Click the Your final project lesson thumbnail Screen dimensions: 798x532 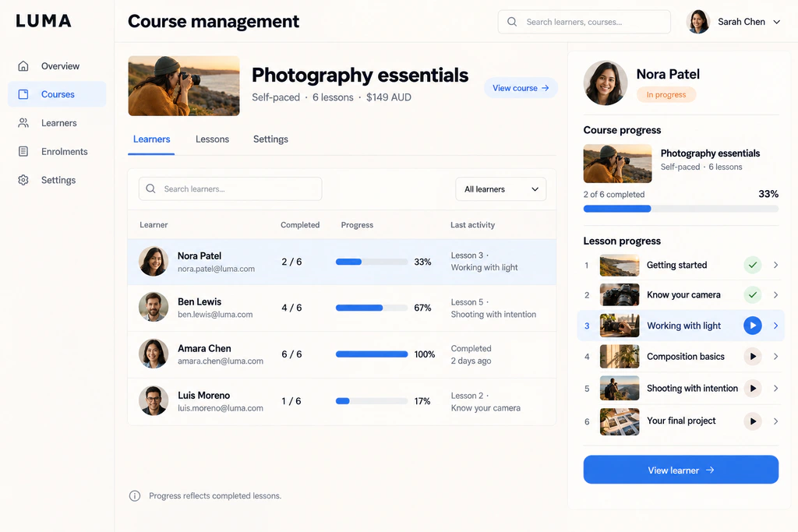[x=620, y=421]
